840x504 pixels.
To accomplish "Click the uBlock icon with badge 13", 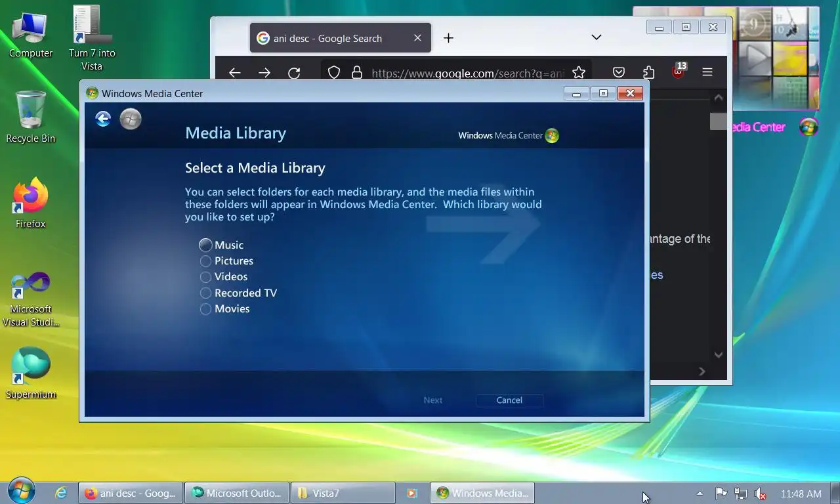I will pos(679,71).
